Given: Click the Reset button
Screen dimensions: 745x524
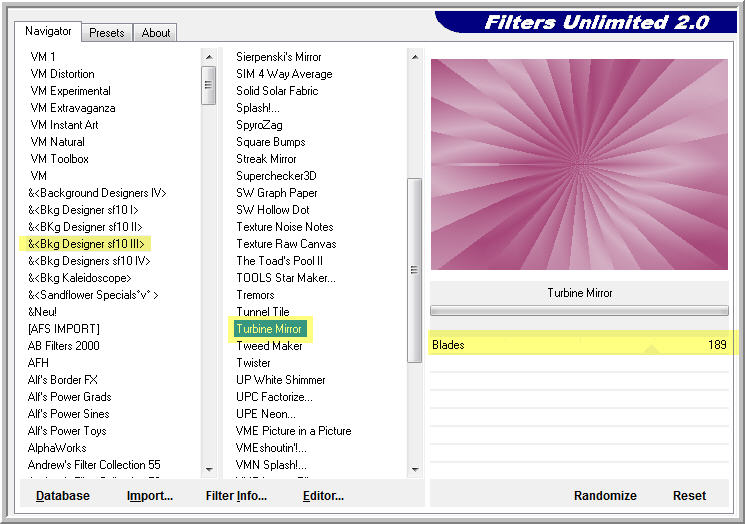Looking at the screenshot, I should click(689, 495).
